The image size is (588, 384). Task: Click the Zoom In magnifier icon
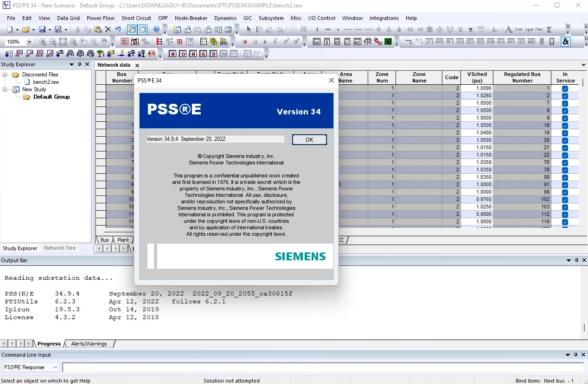pyautogui.click(x=43, y=42)
